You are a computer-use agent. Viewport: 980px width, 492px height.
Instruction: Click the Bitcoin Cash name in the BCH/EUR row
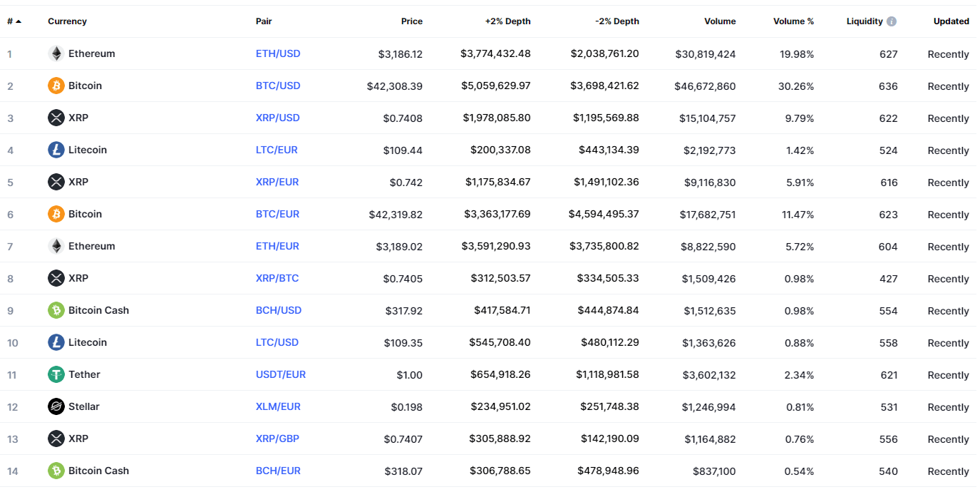point(98,471)
